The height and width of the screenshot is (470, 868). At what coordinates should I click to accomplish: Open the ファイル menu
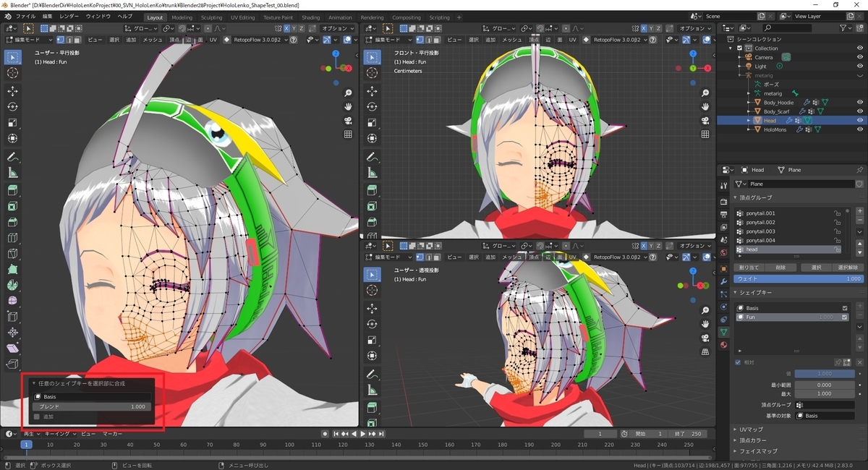pyautogui.click(x=25, y=16)
